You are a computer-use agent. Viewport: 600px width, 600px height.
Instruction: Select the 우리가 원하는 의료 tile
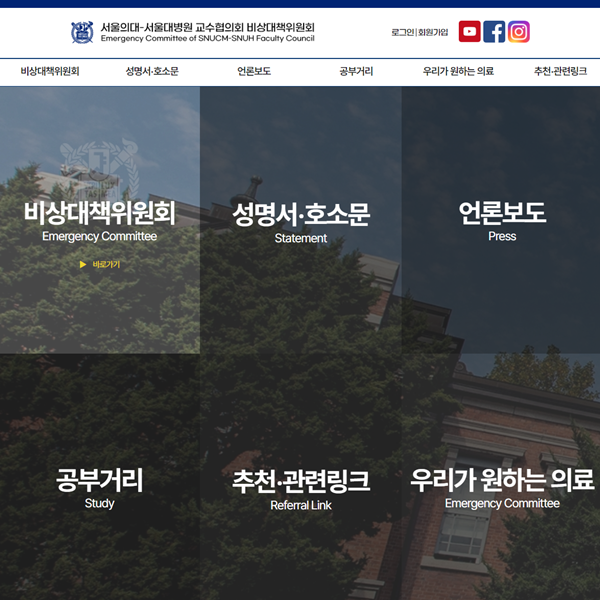[502, 477]
